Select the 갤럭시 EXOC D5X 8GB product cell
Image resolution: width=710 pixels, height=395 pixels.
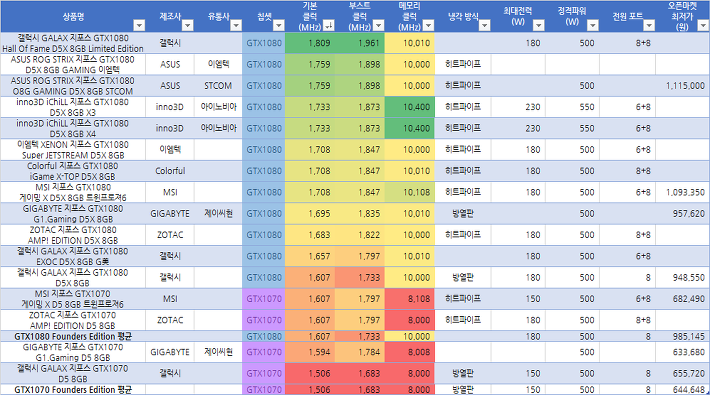73,256
